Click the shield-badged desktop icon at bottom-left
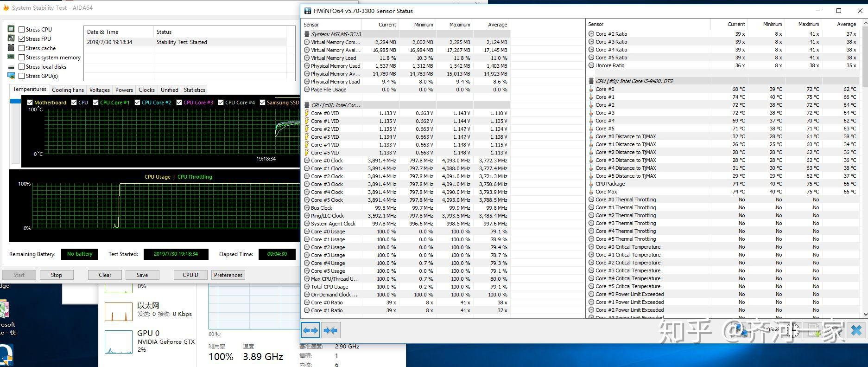The height and width of the screenshot is (367, 868). click(6, 355)
